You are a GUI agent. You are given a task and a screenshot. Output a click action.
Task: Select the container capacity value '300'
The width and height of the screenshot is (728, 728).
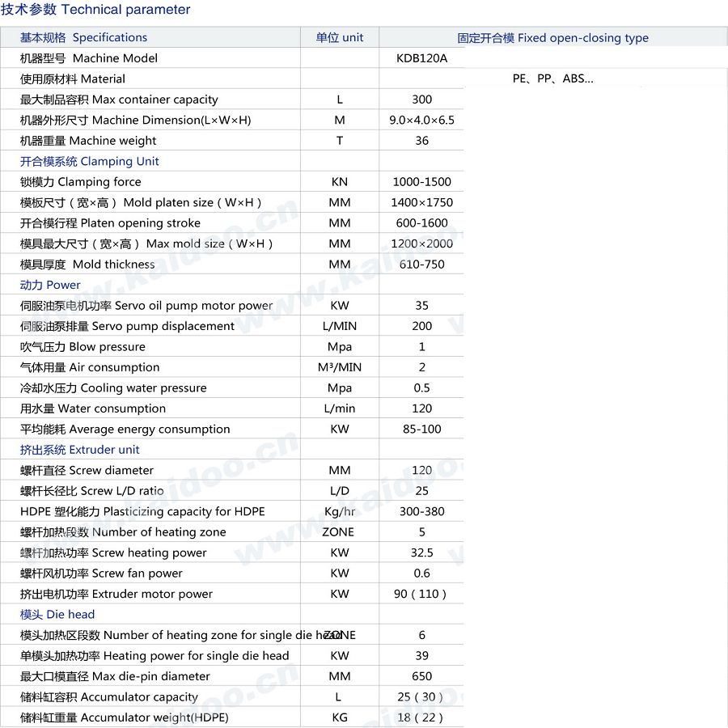click(x=421, y=99)
